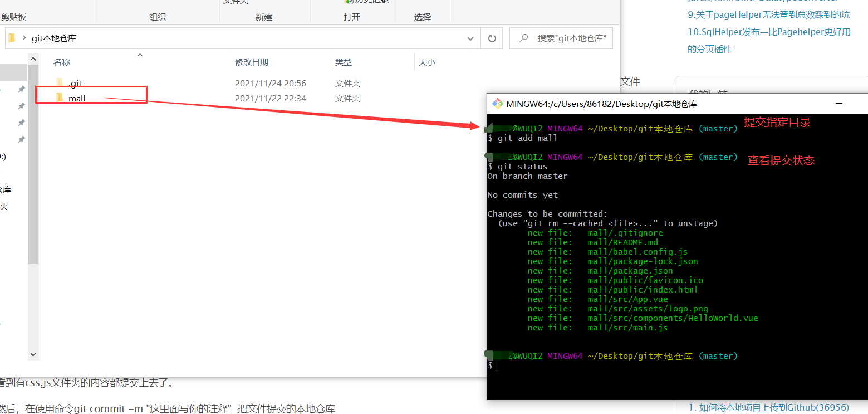Click the 'git status' command line

click(x=517, y=167)
